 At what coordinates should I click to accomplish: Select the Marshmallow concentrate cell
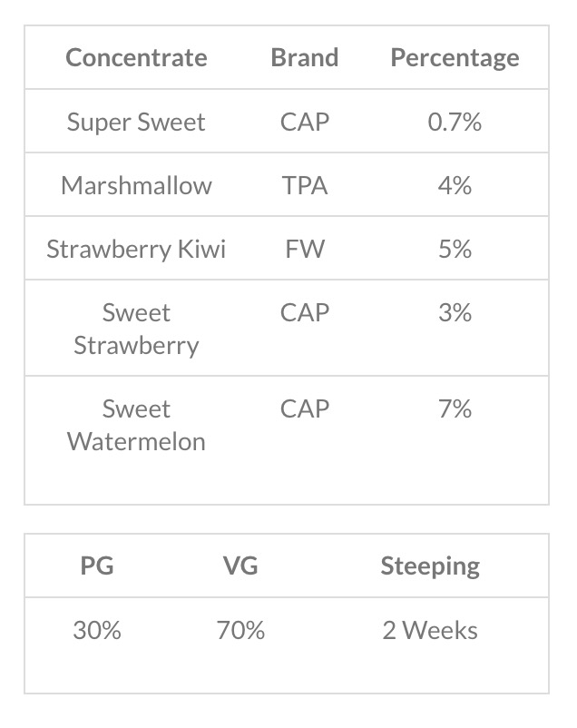(x=136, y=185)
